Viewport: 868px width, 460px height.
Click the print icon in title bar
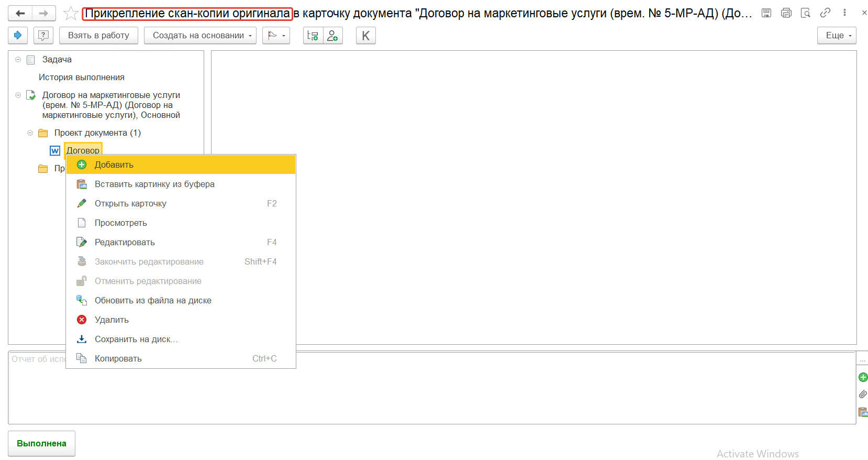click(x=786, y=13)
